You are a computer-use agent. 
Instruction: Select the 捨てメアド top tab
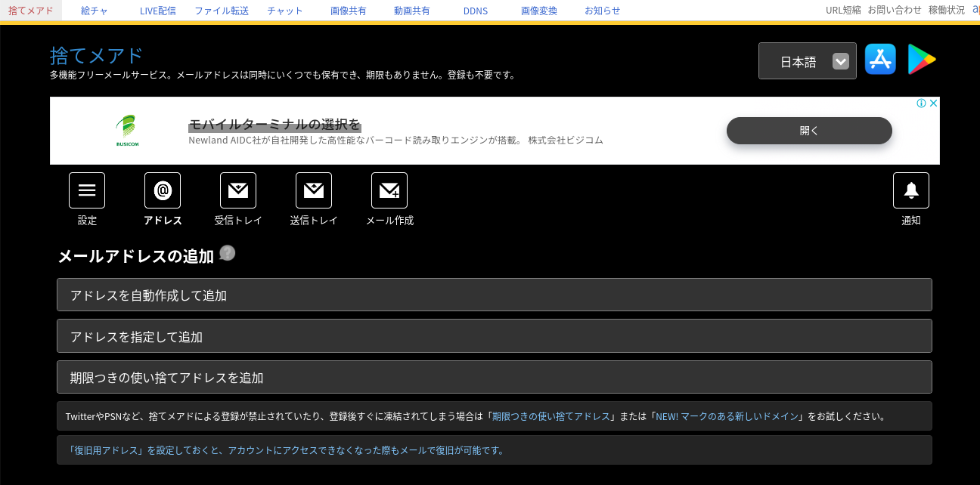click(x=31, y=11)
